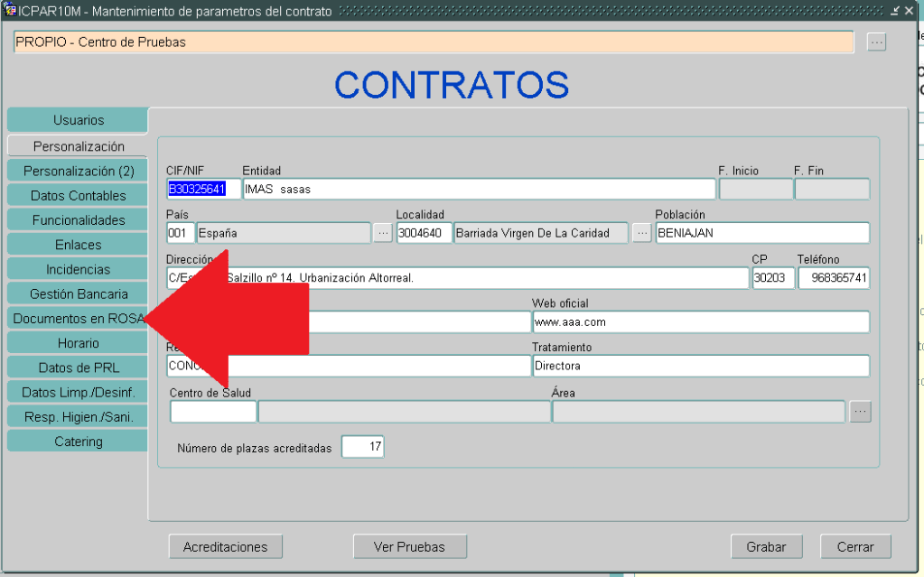Viewport: 924px width, 577px height.
Task: Switch to the Usuarios tab
Action: pyautogui.click(x=78, y=120)
